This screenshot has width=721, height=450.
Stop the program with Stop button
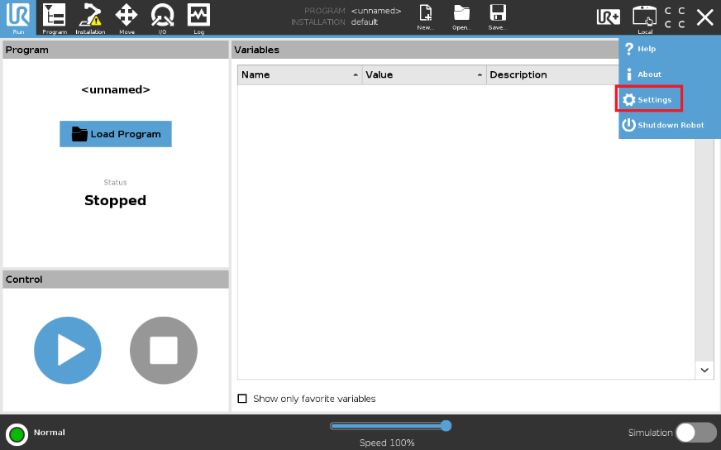pos(164,350)
